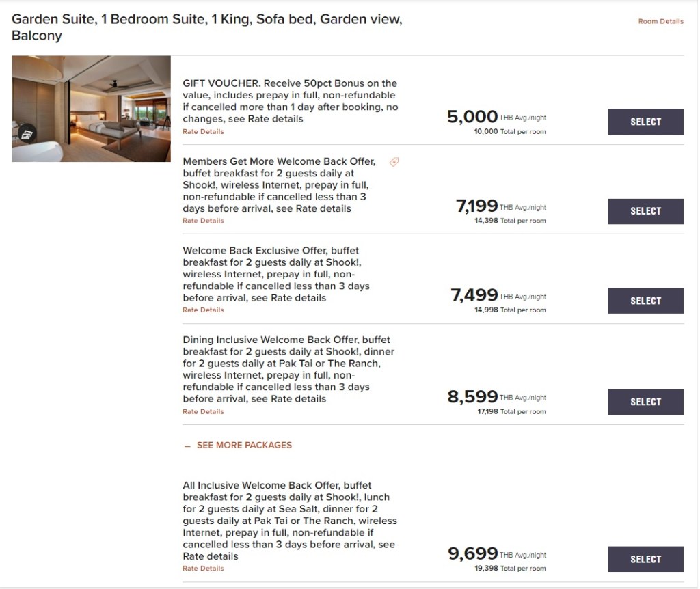Open Rate Details under Dining Inclusive offer

[203, 411]
